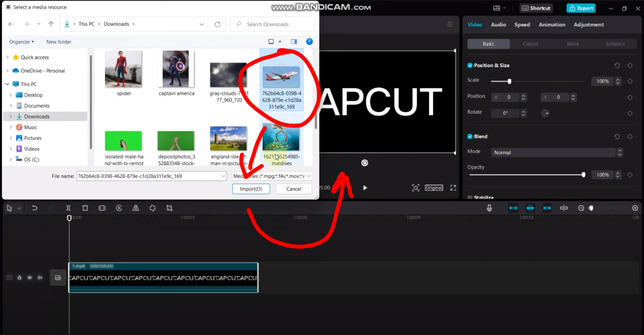This screenshot has height=335, width=644.
Task: Switch to the Animation tab
Action: point(552,24)
